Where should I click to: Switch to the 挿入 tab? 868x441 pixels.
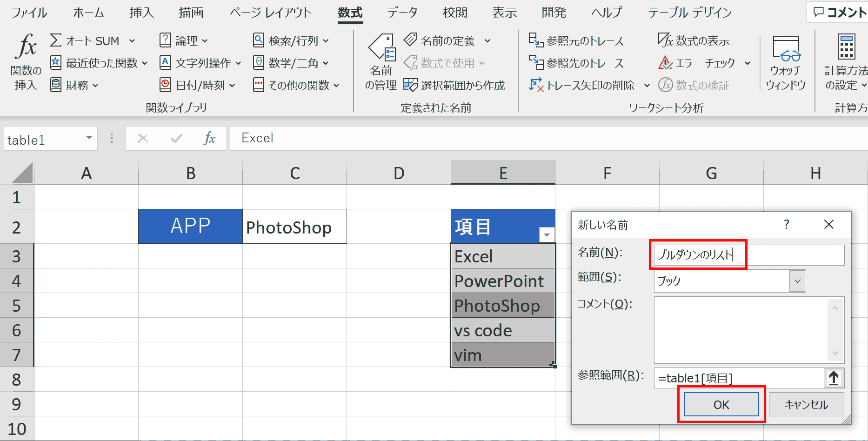coord(141,13)
